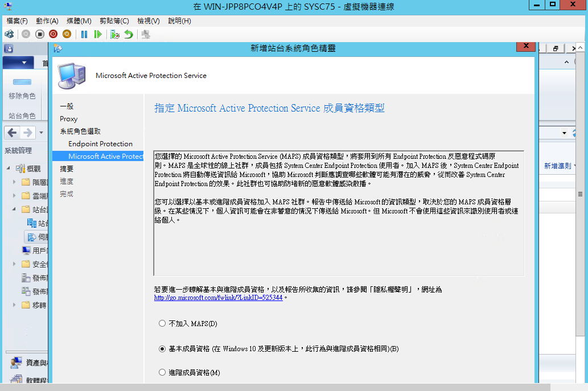Screen dimensions: 588x391
Task: Send Ctrl+Alt+Del using the toolbar icon
Action: 9,35
